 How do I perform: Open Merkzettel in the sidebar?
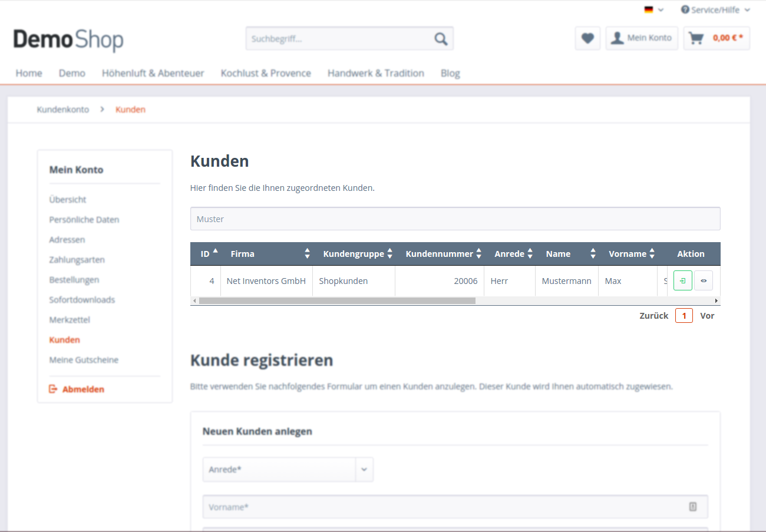click(70, 320)
